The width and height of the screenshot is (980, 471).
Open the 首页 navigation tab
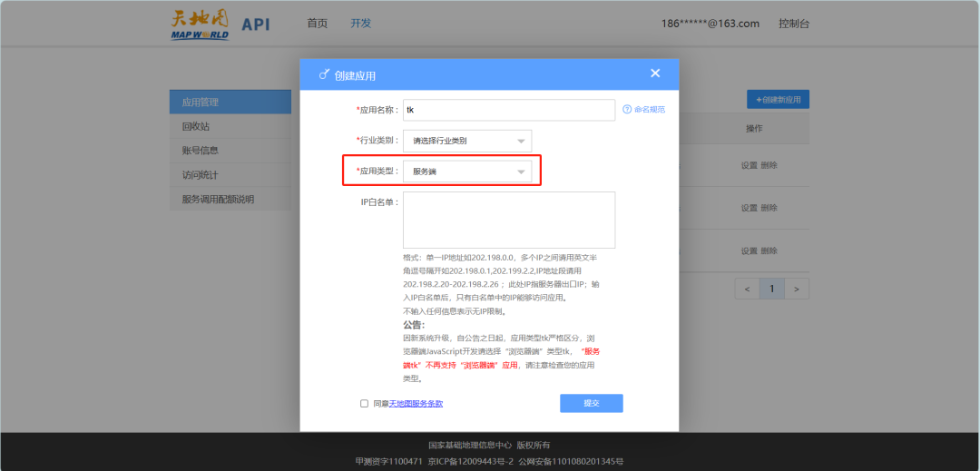(317, 24)
